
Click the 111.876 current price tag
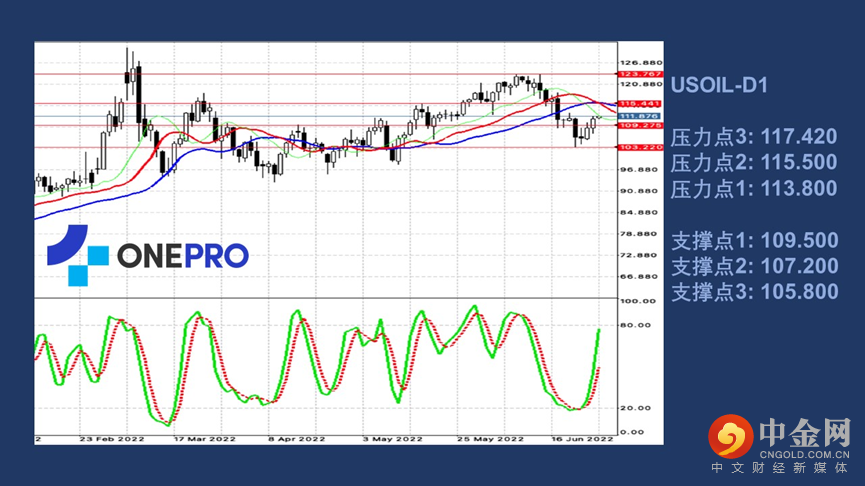639,116
